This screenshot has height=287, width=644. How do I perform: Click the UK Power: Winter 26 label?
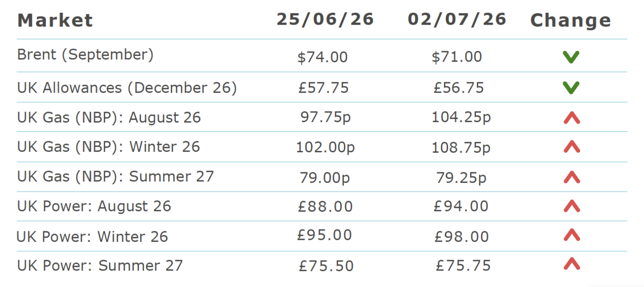(92, 237)
